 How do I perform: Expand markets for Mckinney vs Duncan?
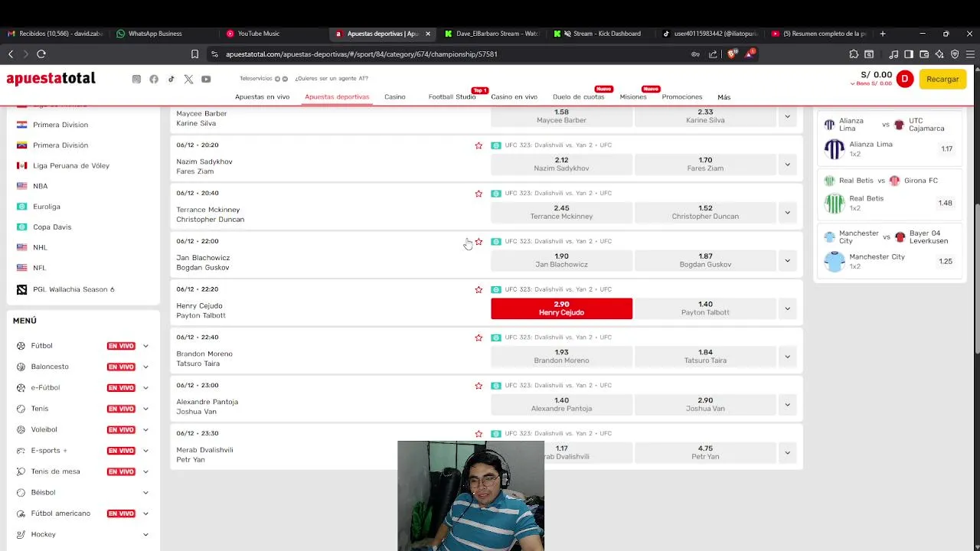coord(787,213)
